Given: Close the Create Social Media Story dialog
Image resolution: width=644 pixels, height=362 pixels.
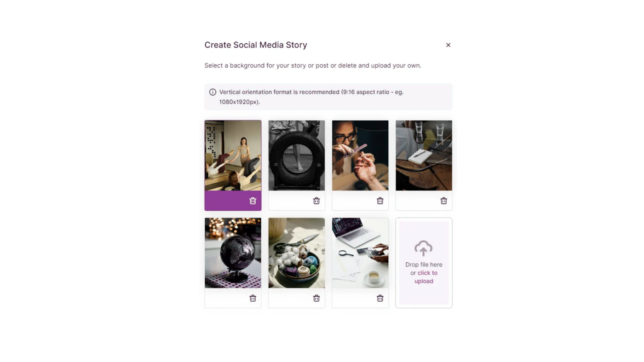Looking at the screenshot, I should click(x=448, y=45).
